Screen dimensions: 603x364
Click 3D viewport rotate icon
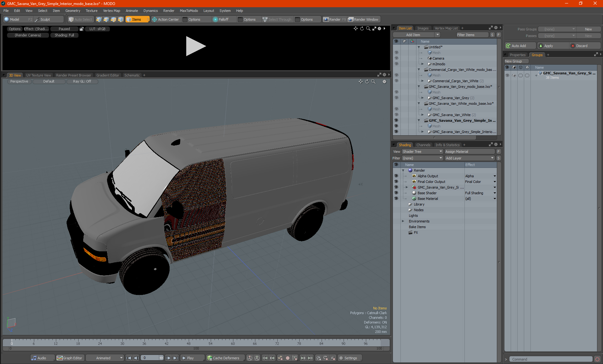pyautogui.click(x=367, y=82)
